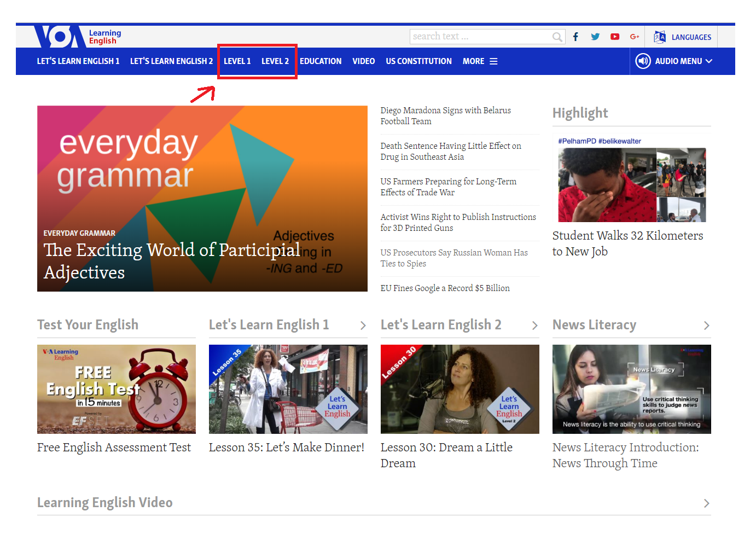Image resolution: width=756 pixels, height=546 pixels.
Task: Open the Highlight section heading
Action: point(580,113)
